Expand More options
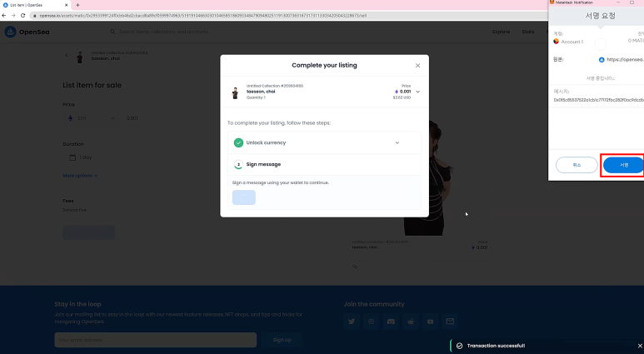 [x=80, y=176]
